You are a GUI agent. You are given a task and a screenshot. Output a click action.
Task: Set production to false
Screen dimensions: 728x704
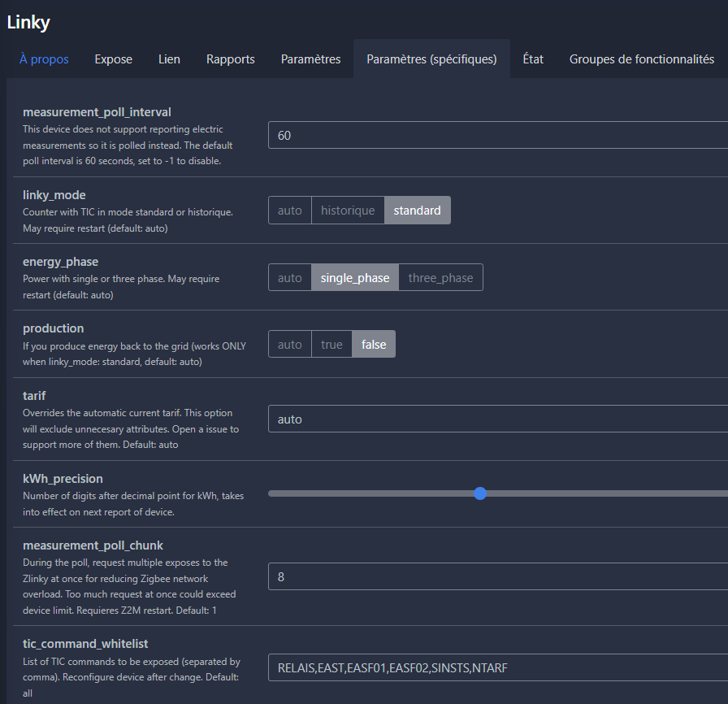pos(374,345)
